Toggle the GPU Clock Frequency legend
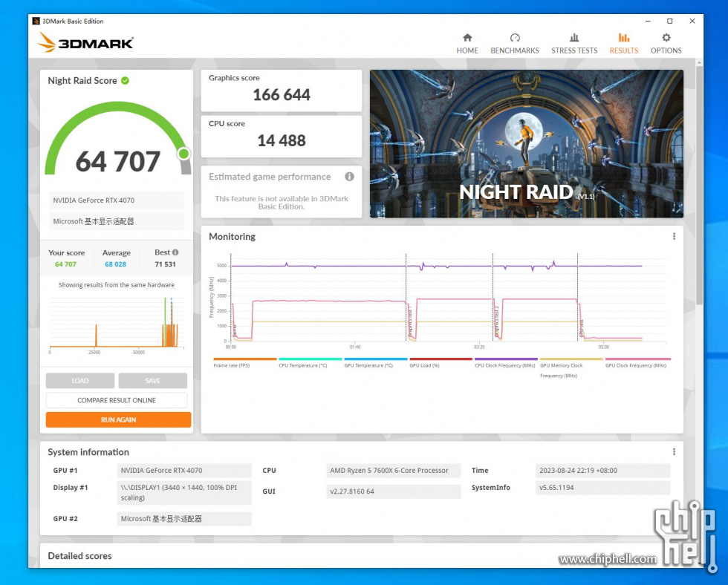 pos(637,362)
